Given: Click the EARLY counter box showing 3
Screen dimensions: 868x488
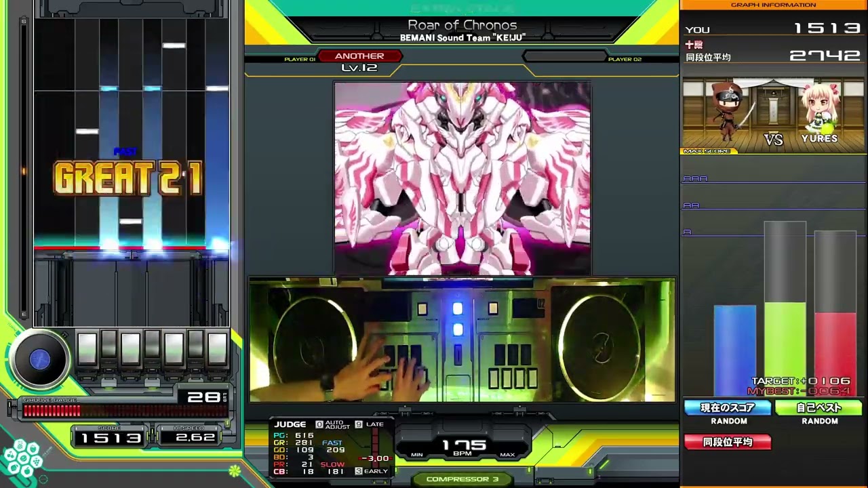Looking at the screenshot, I should [x=359, y=471].
